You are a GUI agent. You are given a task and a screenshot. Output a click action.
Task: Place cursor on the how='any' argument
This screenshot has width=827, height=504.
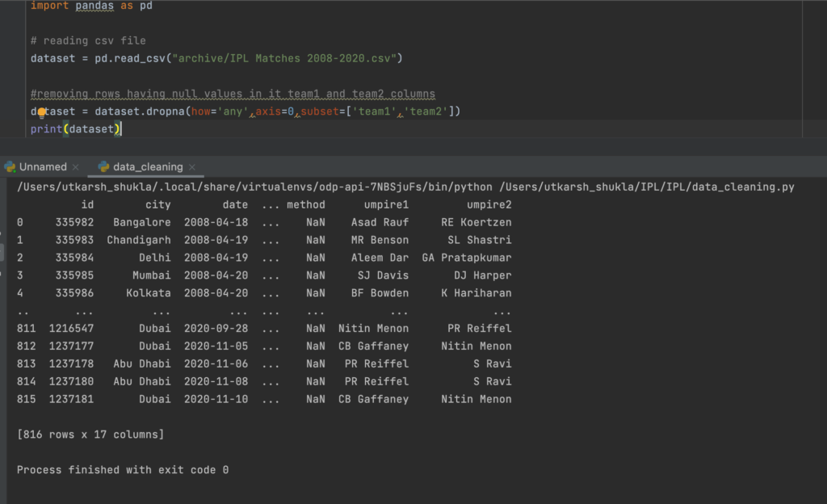[x=220, y=111]
